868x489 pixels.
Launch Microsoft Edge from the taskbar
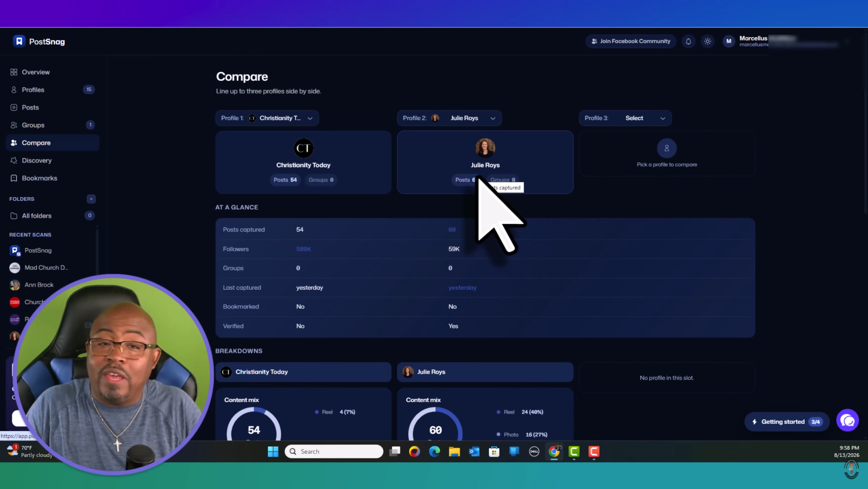[435, 452]
